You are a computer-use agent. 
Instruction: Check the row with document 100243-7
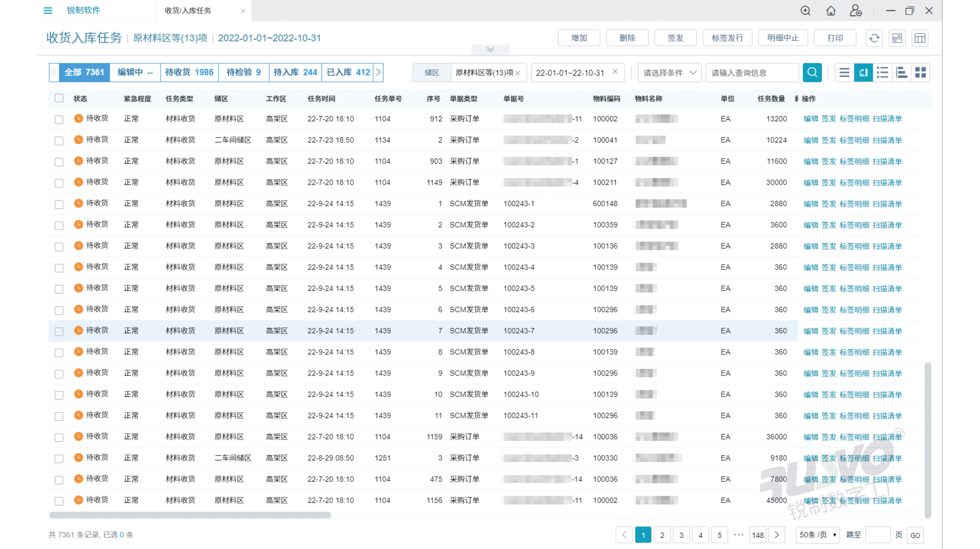click(x=59, y=332)
